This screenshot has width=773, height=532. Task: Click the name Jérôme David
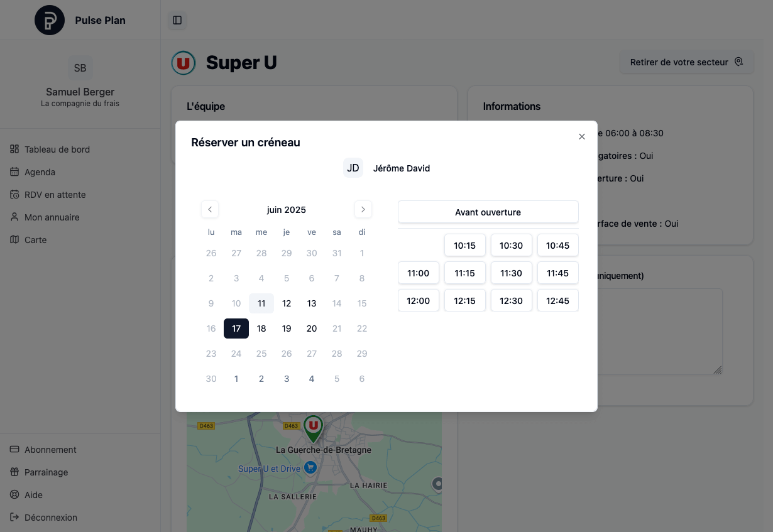(x=402, y=168)
